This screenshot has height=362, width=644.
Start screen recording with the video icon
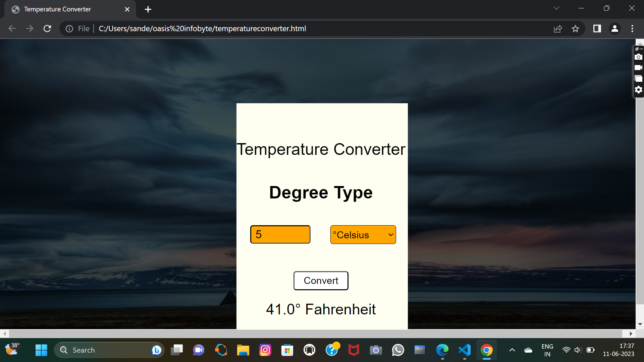[x=639, y=67]
